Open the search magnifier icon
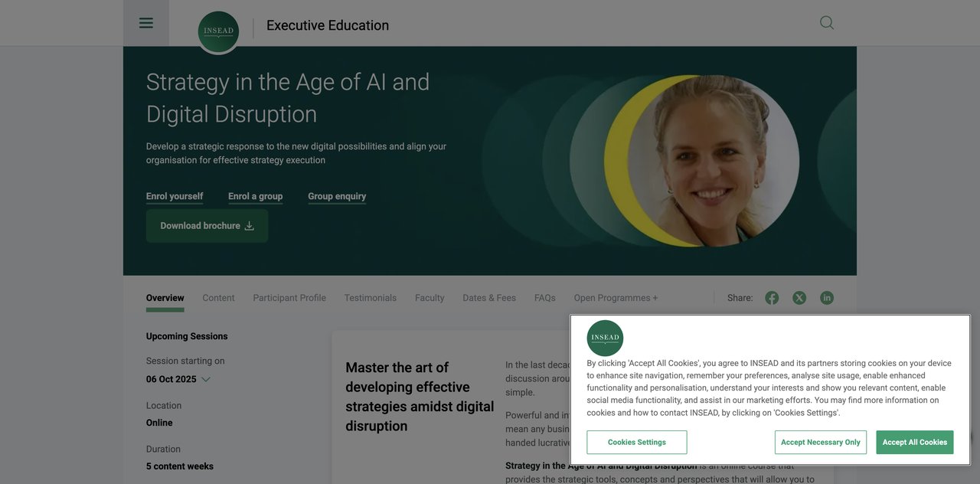The width and height of the screenshot is (980, 484). [x=827, y=23]
